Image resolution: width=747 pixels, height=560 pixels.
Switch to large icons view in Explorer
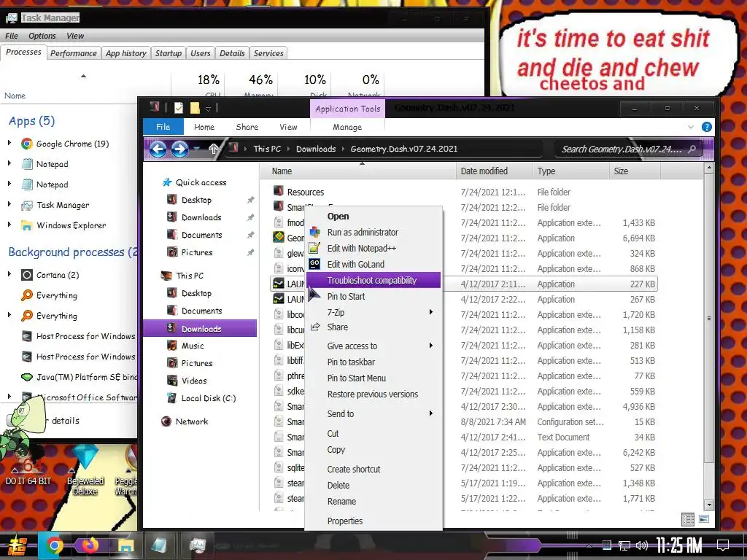click(704, 519)
